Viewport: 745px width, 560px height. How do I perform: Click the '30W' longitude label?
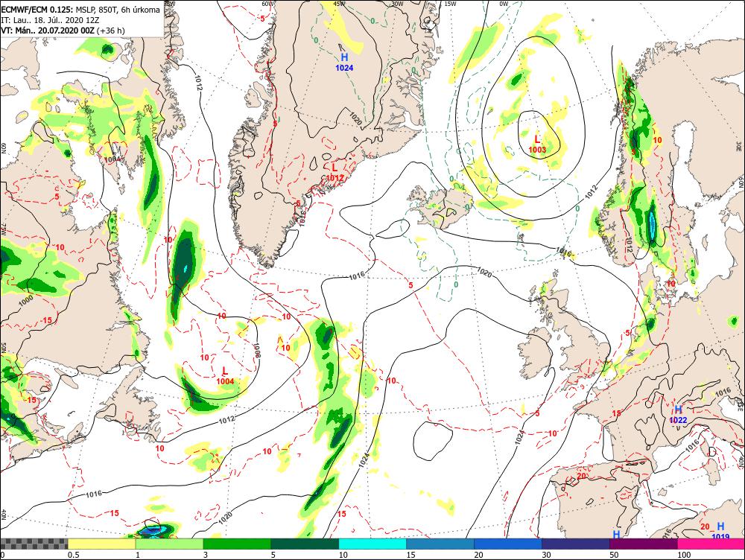coord(397,3)
